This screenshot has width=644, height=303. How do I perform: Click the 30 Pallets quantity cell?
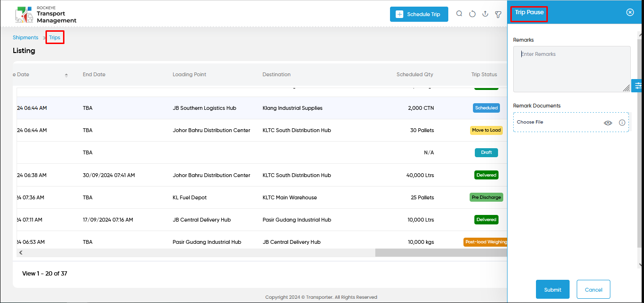(422, 130)
